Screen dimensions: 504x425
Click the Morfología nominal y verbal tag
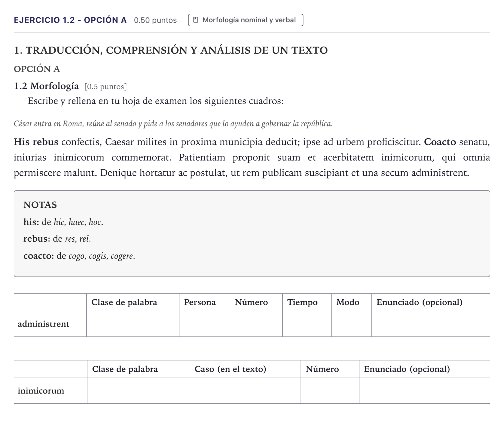coord(245,20)
